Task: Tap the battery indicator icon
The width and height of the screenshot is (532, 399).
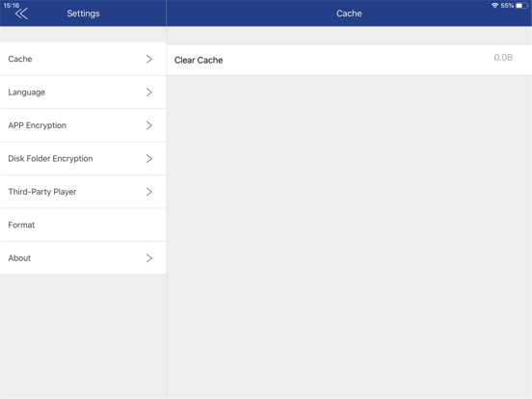Action: point(521,6)
